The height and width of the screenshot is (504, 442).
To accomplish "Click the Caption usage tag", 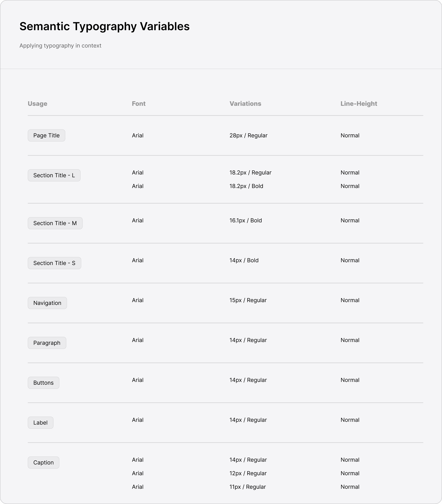I will click(x=43, y=463).
